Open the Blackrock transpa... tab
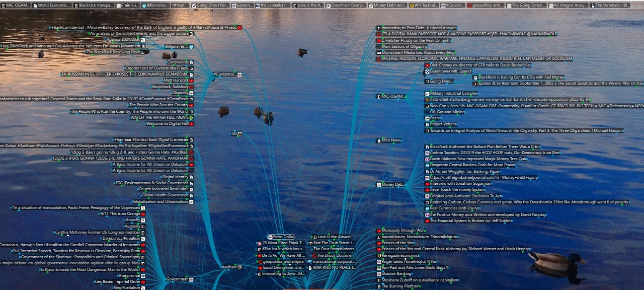The width and height of the screenshot is (644, 290). click(94, 5)
